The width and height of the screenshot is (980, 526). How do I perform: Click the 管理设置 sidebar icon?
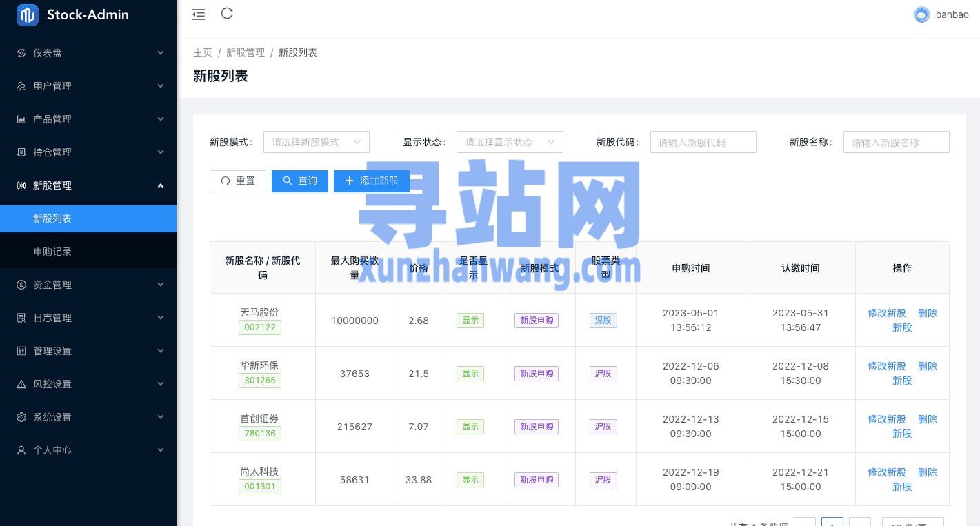click(x=21, y=351)
